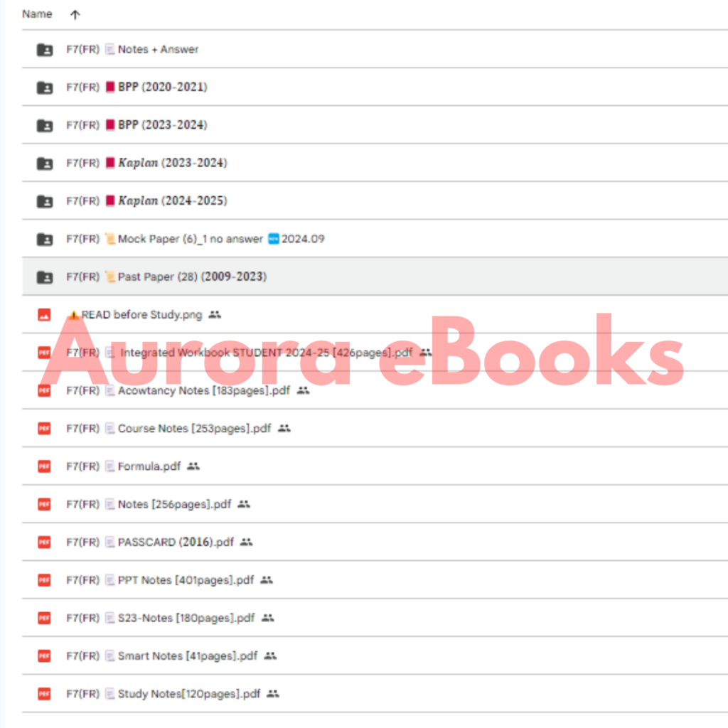Screen dimensions: 728x728
Task: Open the Kaplan (2023-2024) folder
Action: click(x=172, y=163)
